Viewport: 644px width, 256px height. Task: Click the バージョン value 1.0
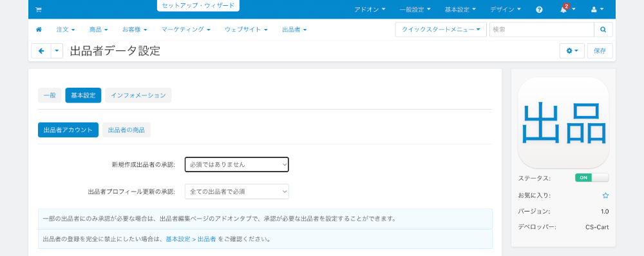click(605, 212)
